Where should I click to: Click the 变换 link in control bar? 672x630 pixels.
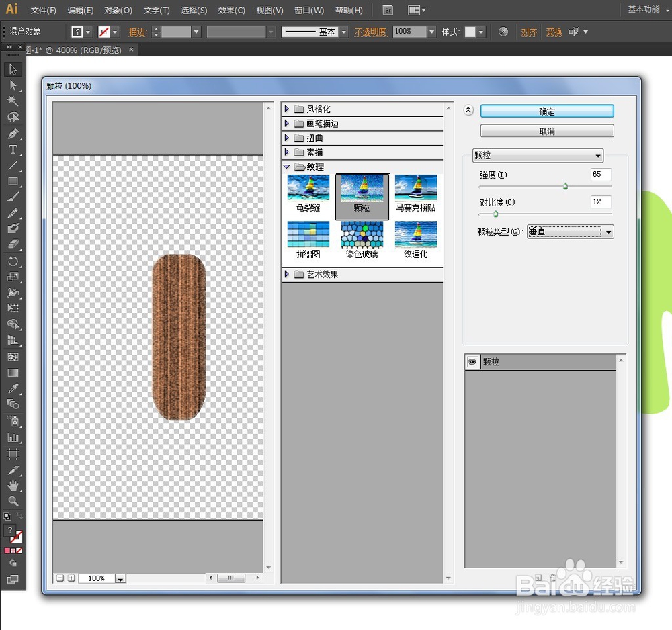pyautogui.click(x=554, y=32)
